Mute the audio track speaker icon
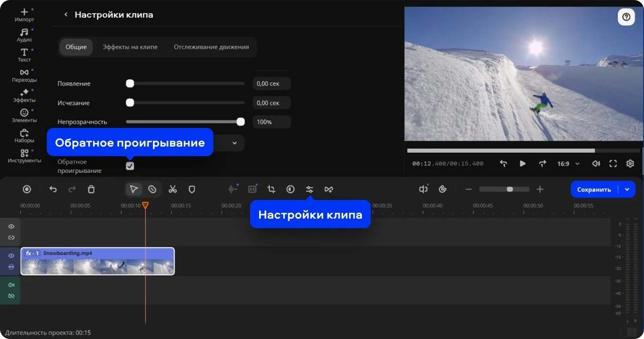Viewport: 644px width, 339px height. 11,285
